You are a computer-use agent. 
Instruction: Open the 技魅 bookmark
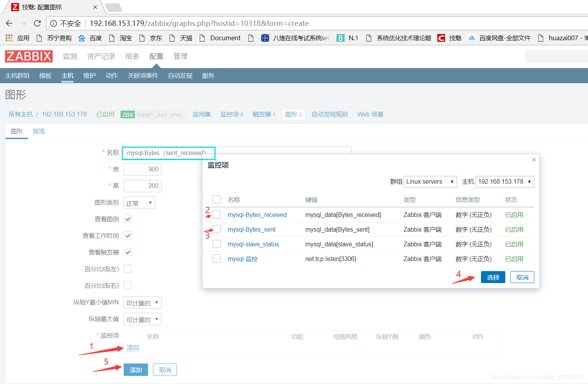[450, 38]
